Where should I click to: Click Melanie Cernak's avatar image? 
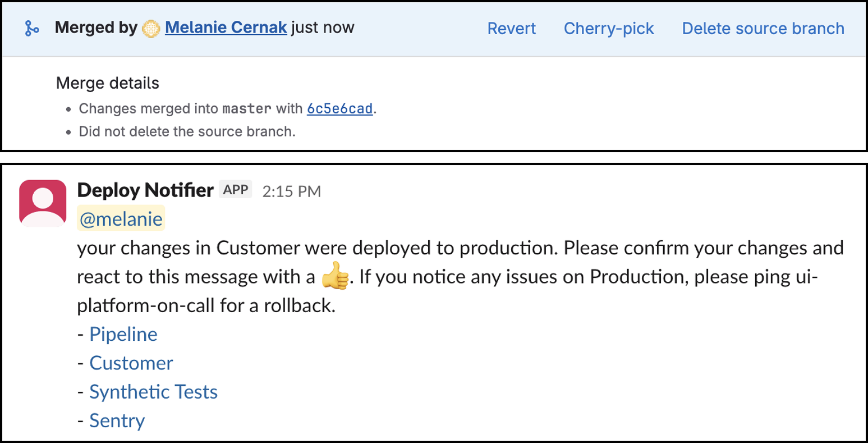coord(151,28)
